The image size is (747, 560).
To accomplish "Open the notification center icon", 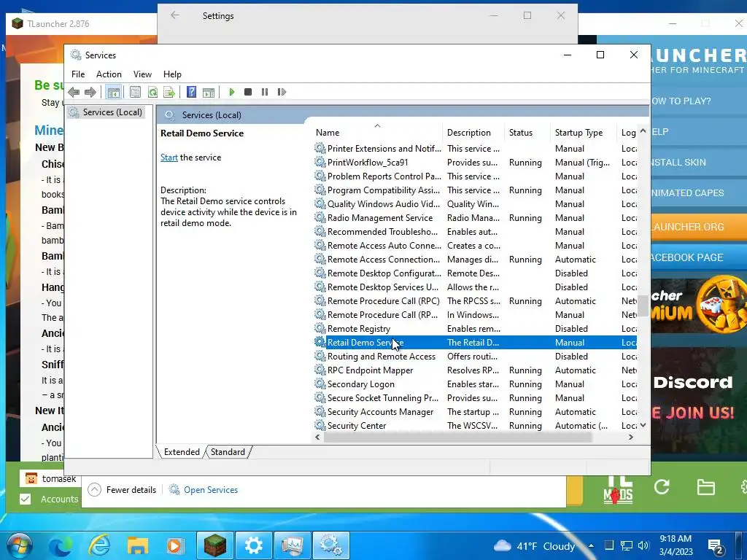I will (x=716, y=547).
